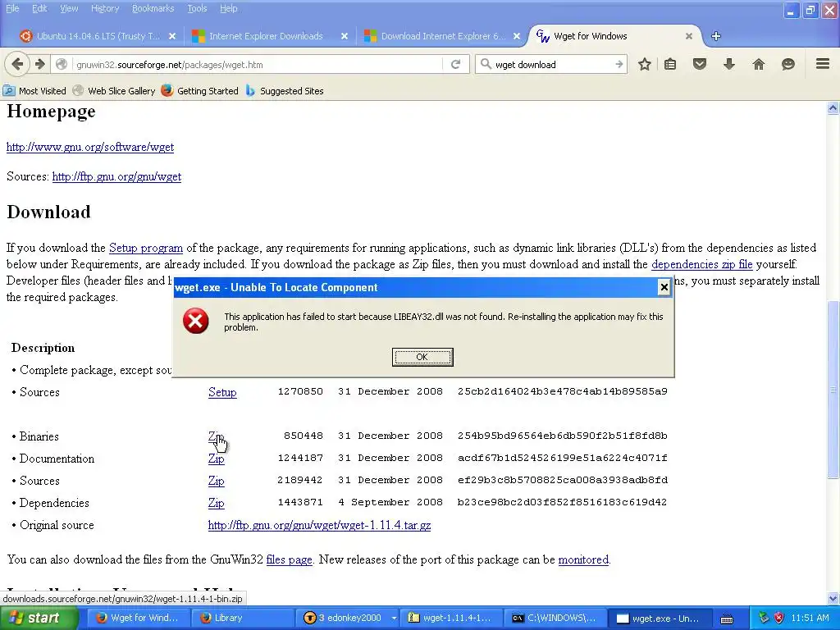Image resolution: width=840 pixels, height=630 pixels.
Task: Open the GnuWin32 files page link
Action: point(290,559)
